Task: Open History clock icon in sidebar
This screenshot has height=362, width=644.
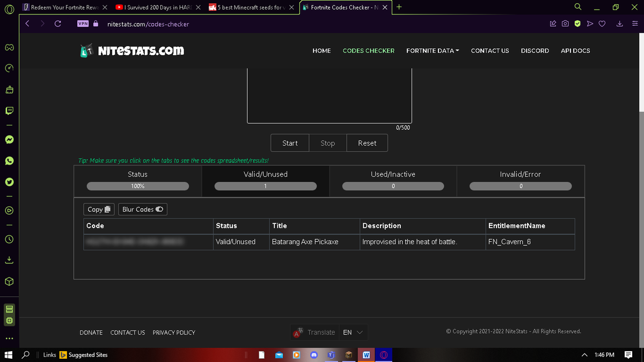Action: [9, 239]
